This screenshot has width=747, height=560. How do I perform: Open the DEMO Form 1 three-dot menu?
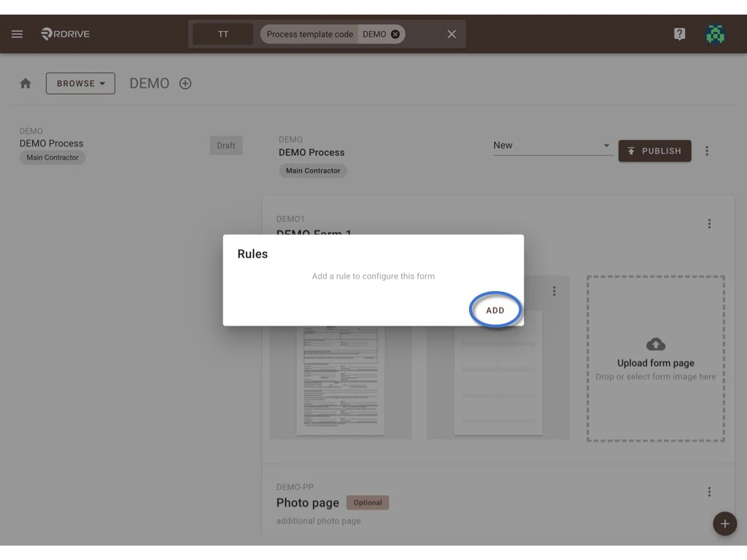709,223
